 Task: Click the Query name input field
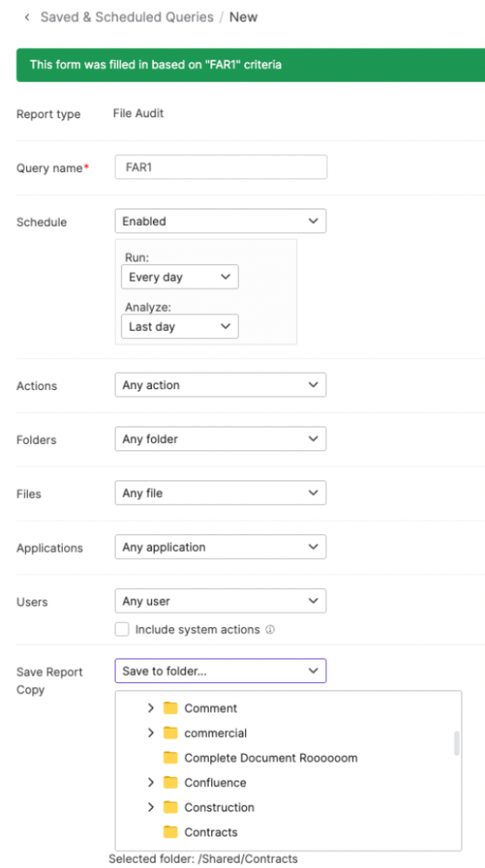coord(221,167)
